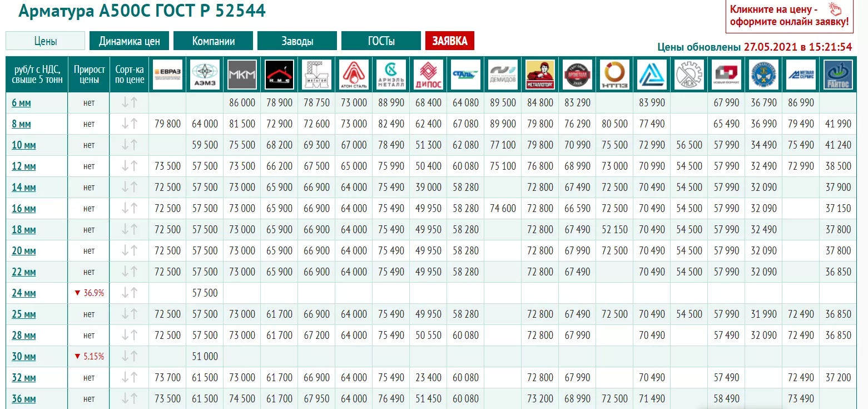Click the ЕВРАЗ price 79 800 for 8 мм
This screenshot has height=409, width=868.
coord(167,124)
